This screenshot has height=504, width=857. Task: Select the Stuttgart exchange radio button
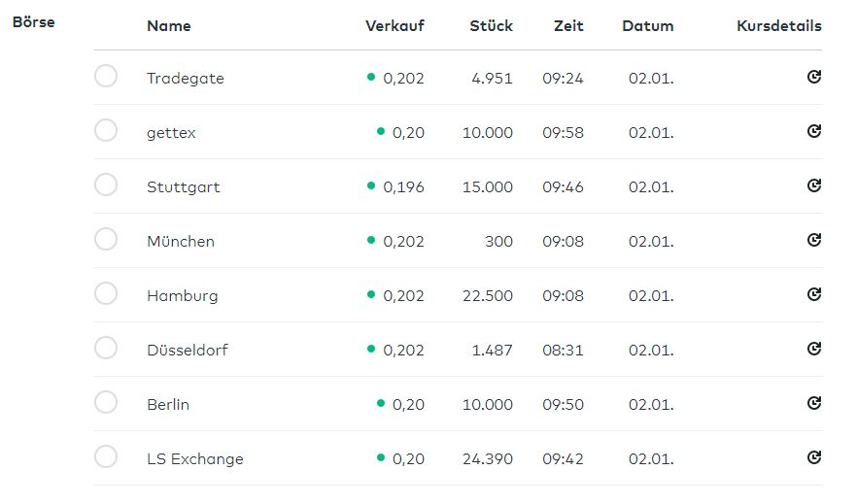pyautogui.click(x=106, y=185)
